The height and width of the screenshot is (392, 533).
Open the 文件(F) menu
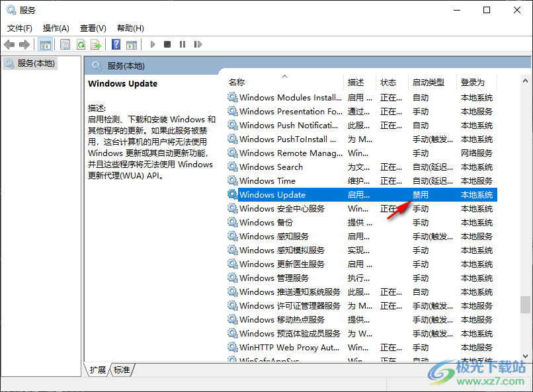20,28
